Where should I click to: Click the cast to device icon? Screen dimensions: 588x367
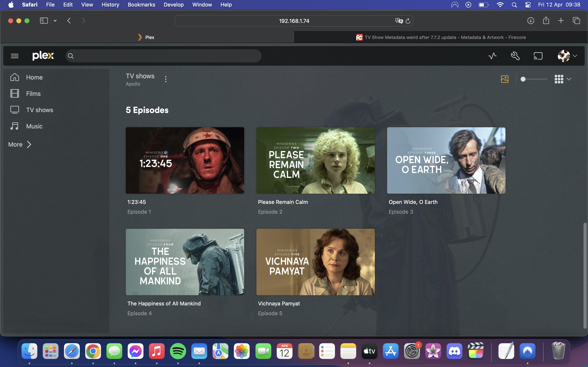click(x=538, y=56)
